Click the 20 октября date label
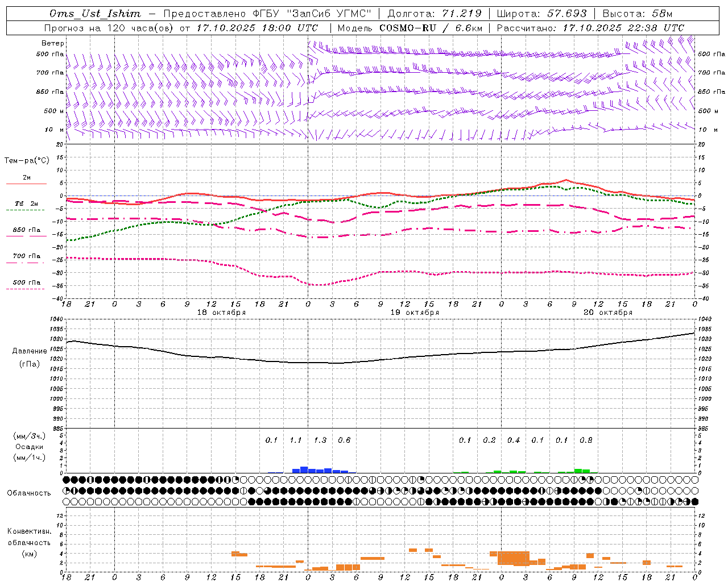Screen dimensions: 728x582 [x=608, y=313]
